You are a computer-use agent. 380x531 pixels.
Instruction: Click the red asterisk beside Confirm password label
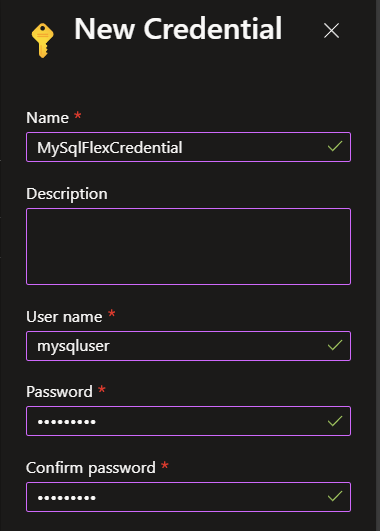coord(165,465)
